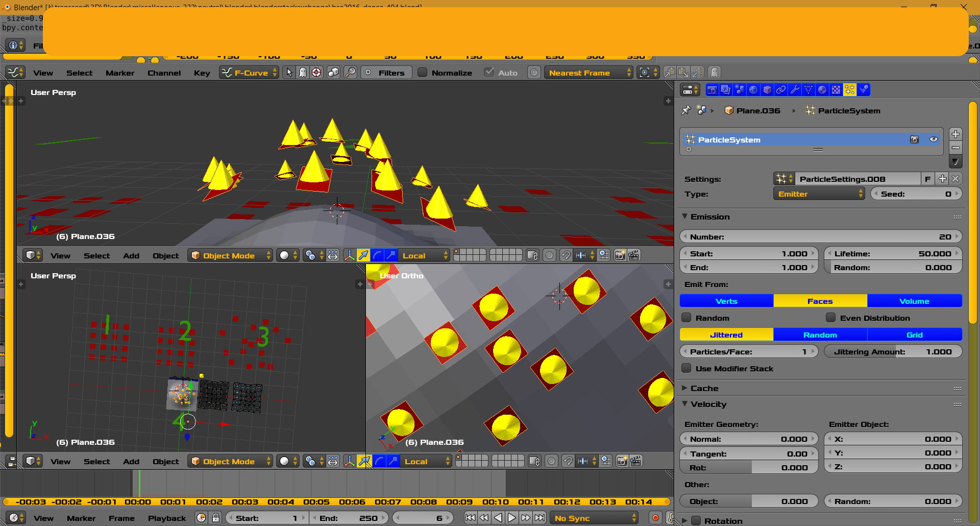Open the Scene properties tab
This screenshot has width=980, height=526.
tap(740, 90)
